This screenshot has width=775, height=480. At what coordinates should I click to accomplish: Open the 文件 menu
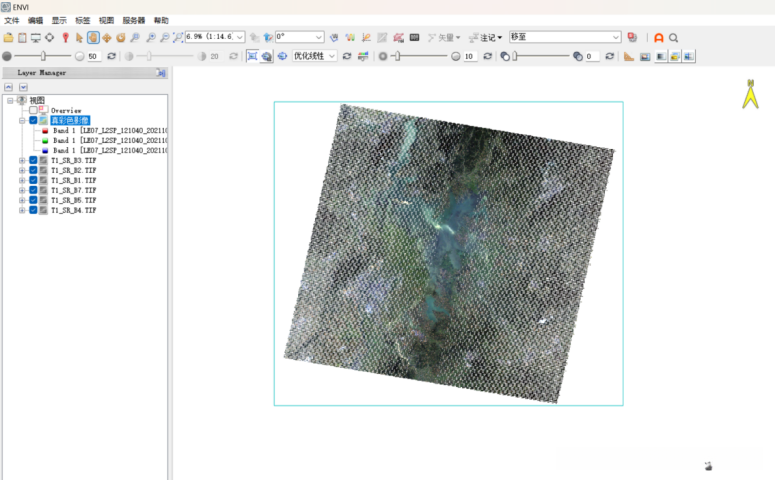pos(12,20)
